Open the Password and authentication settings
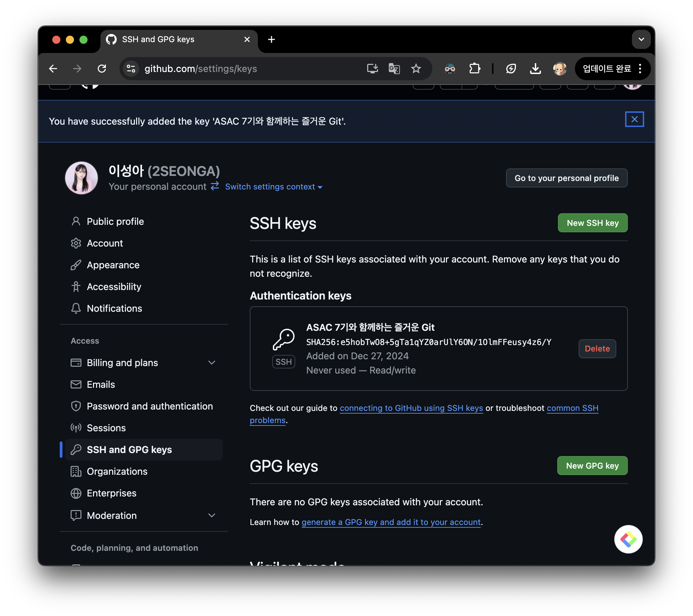This screenshot has height=616, width=693. pyautogui.click(x=150, y=406)
